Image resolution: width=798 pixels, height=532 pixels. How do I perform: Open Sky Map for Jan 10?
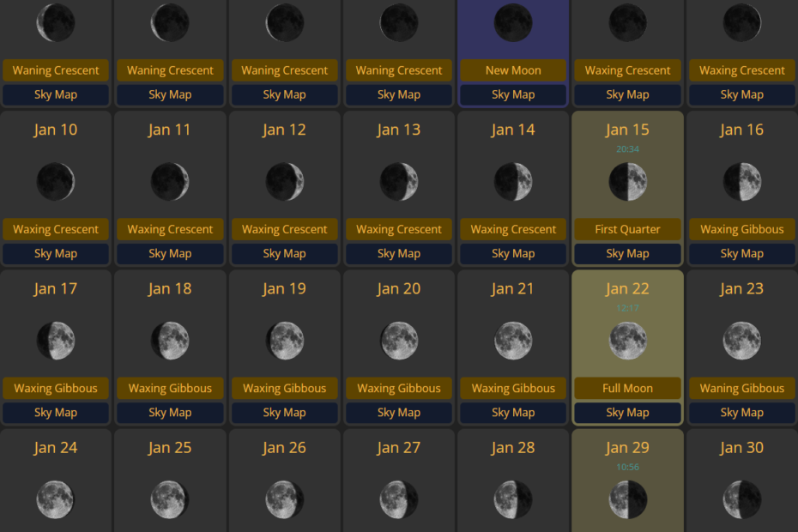[56, 253]
